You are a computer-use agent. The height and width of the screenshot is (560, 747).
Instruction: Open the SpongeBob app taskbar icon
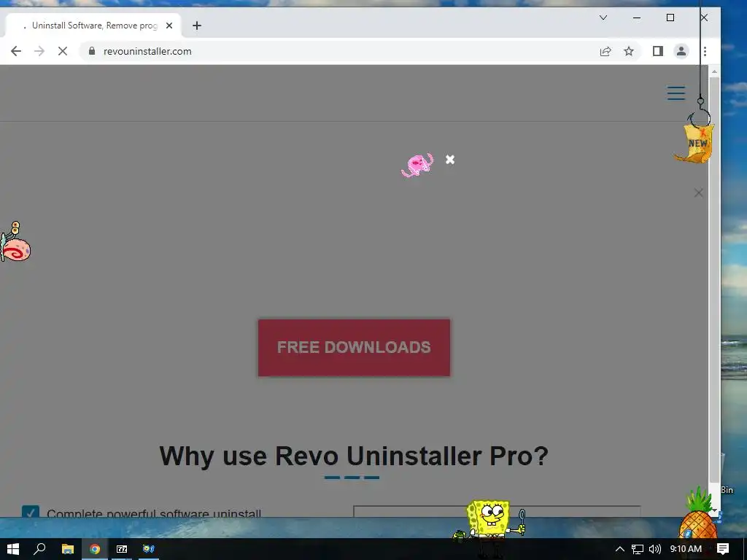(x=149, y=549)
